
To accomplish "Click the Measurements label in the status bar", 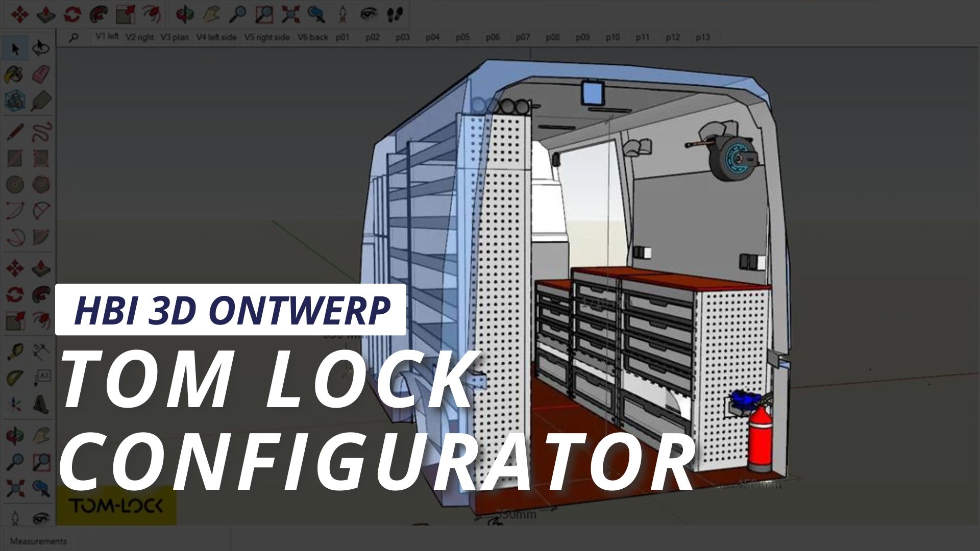I will (38, 541).
